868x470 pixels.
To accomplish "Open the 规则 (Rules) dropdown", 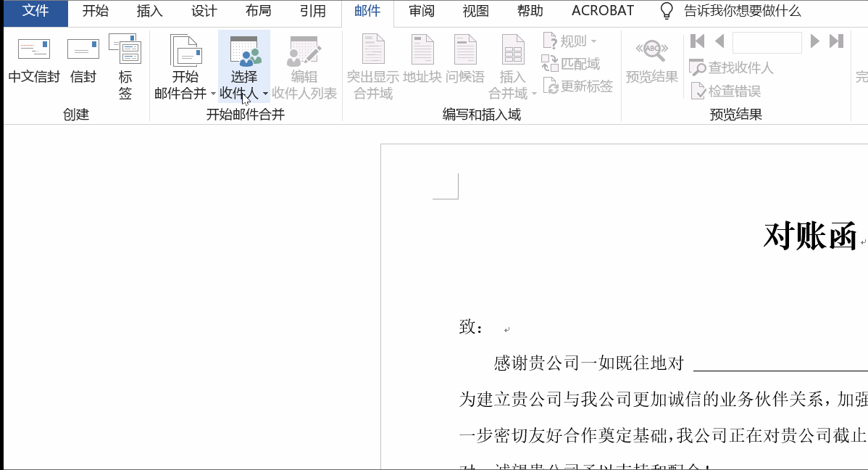I will tap(566, 41).
